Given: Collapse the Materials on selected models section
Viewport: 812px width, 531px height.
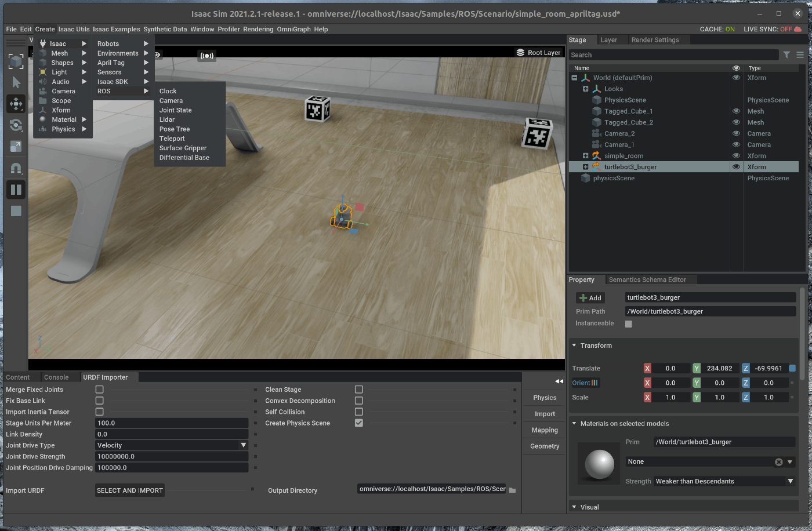Looking at the screenshot, I should point(574,423).
